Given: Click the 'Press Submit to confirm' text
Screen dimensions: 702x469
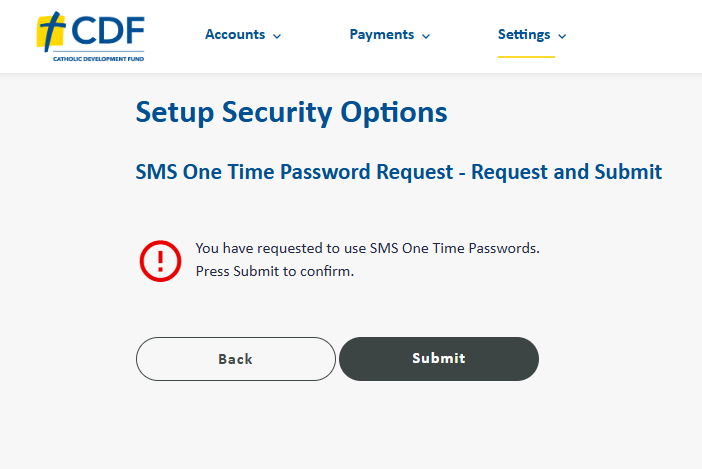Looking at the screenshot, I should coord(274,271).
